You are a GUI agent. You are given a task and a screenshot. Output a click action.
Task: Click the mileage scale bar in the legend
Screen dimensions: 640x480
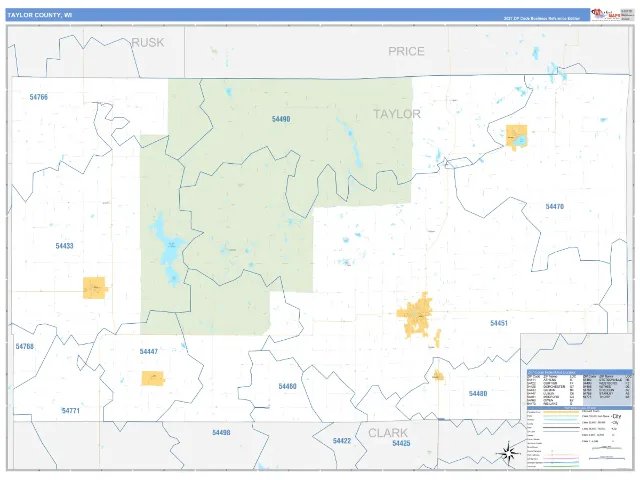click(607, 447)
